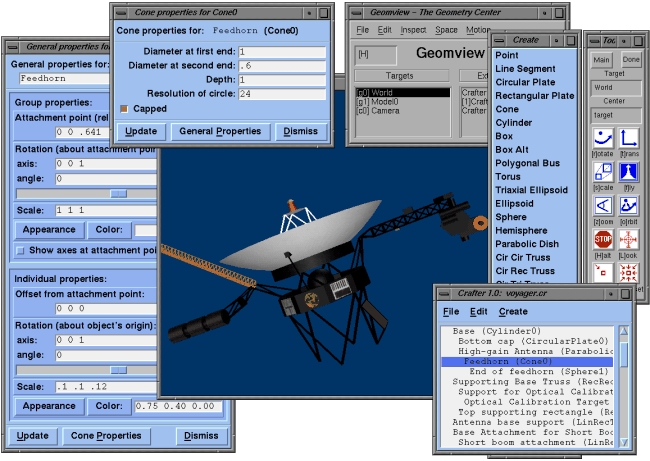Adjust the group rotation angle slider
Viewport: 650px width, 461px height.
[x=118, y=194]
